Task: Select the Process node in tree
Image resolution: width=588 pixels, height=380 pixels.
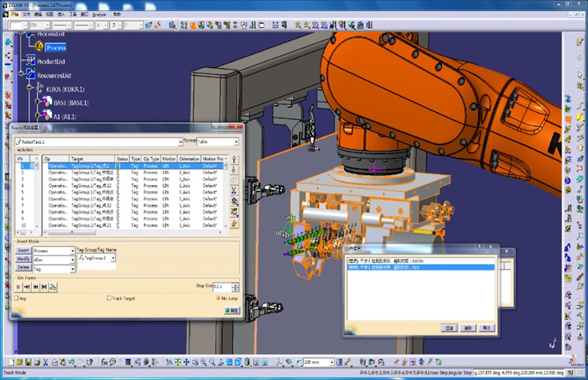Action: pos(56,48)
